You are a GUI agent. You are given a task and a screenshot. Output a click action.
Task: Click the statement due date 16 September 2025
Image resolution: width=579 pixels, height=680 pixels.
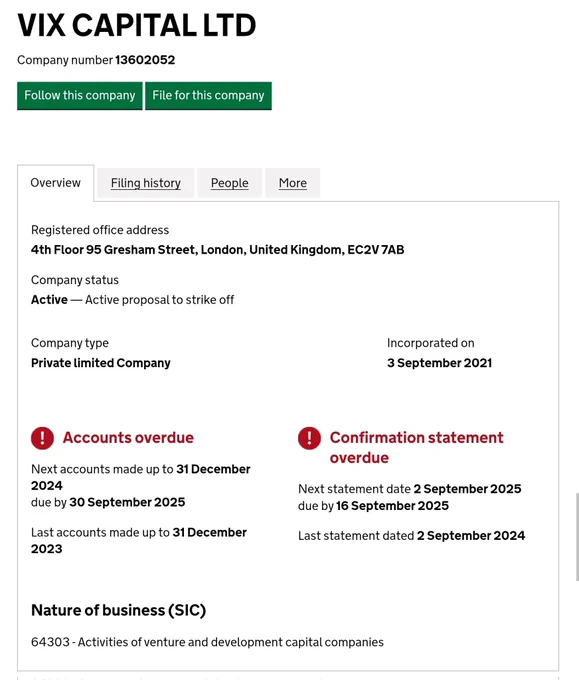tap(392, 506)
